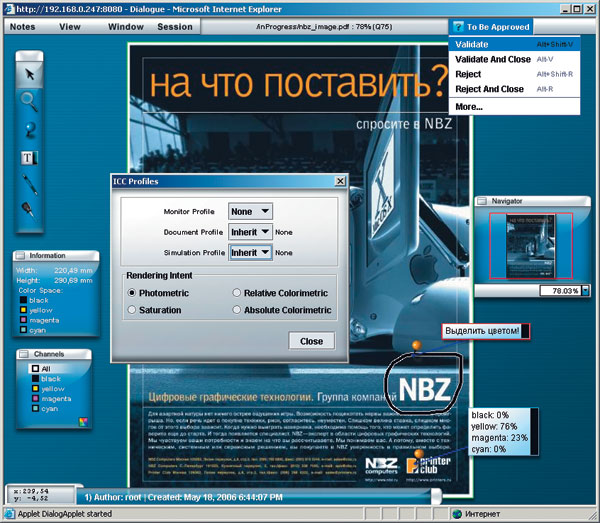Choose Reject from approval menu

514,74
